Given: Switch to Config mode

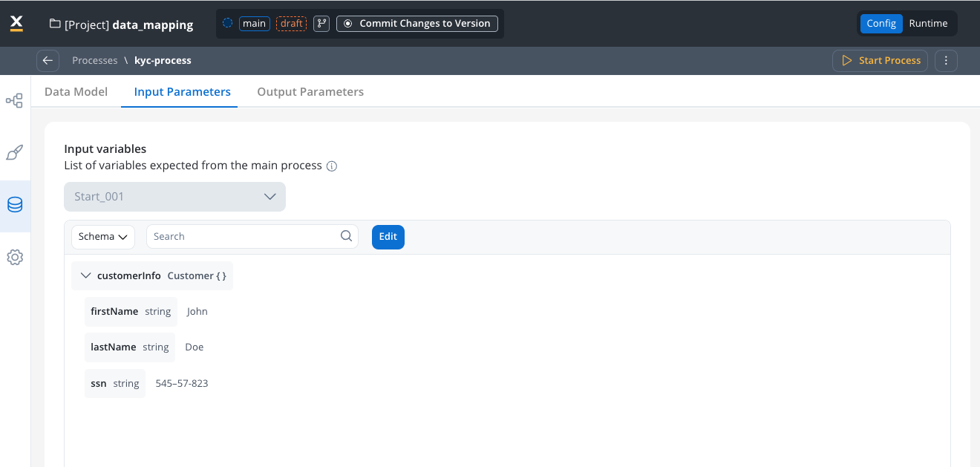Looking at the screenshot, I should pos(881,24).
